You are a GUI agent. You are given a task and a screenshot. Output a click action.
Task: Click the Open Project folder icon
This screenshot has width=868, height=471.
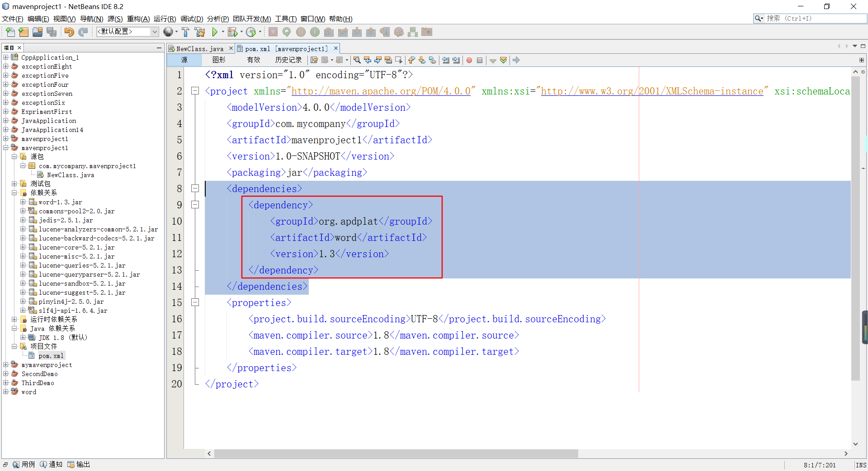(x=38, y=32)
